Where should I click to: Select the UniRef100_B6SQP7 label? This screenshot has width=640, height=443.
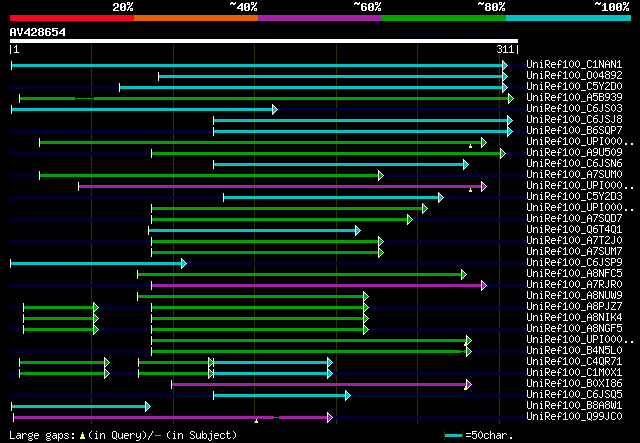click(x=574, y=131)
